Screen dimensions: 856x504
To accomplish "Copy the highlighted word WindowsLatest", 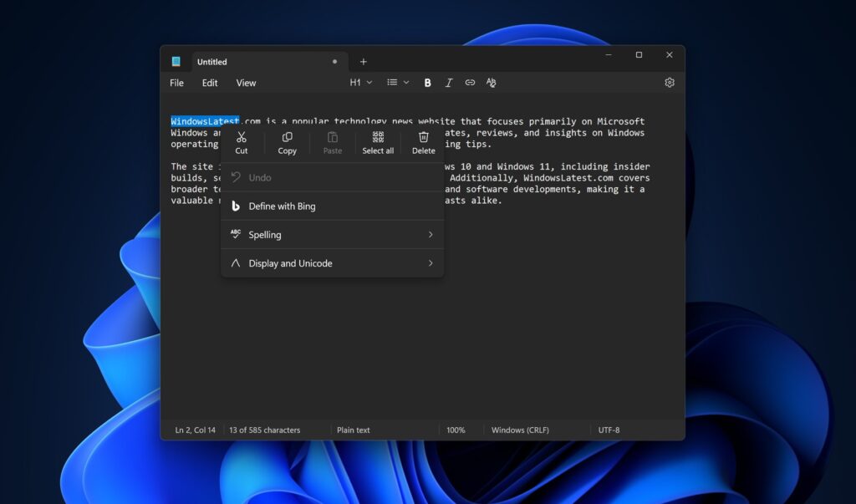I will [x=287, y=142].
